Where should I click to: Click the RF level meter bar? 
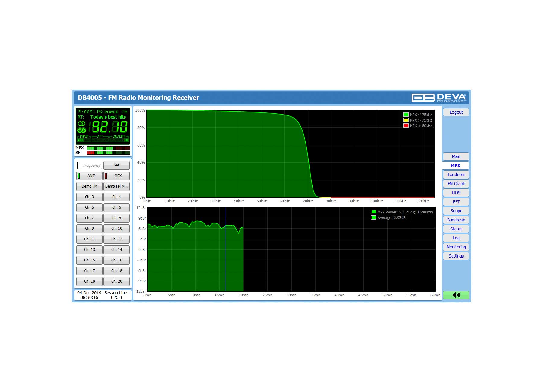[109, 153]
